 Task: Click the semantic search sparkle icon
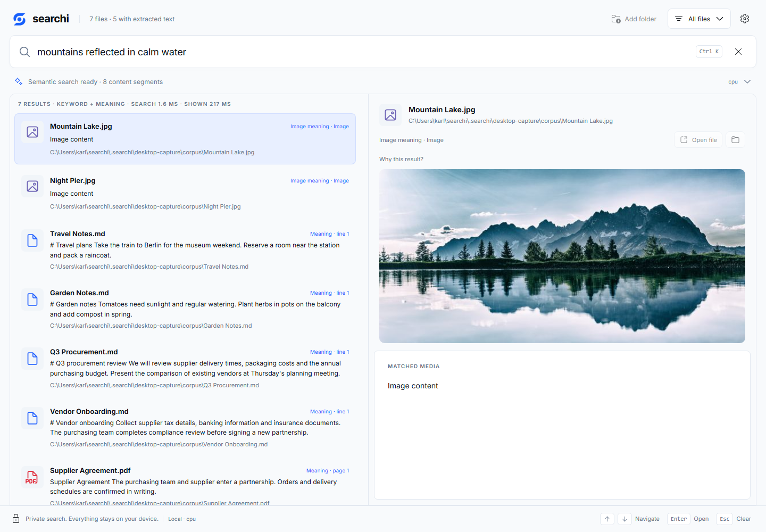click(19, 81)
